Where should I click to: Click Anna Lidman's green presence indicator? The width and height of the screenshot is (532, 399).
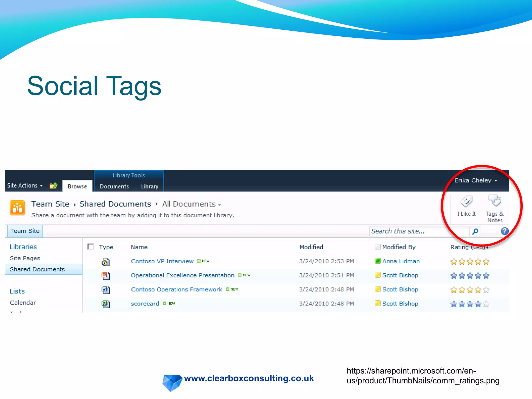click(378, 261)
